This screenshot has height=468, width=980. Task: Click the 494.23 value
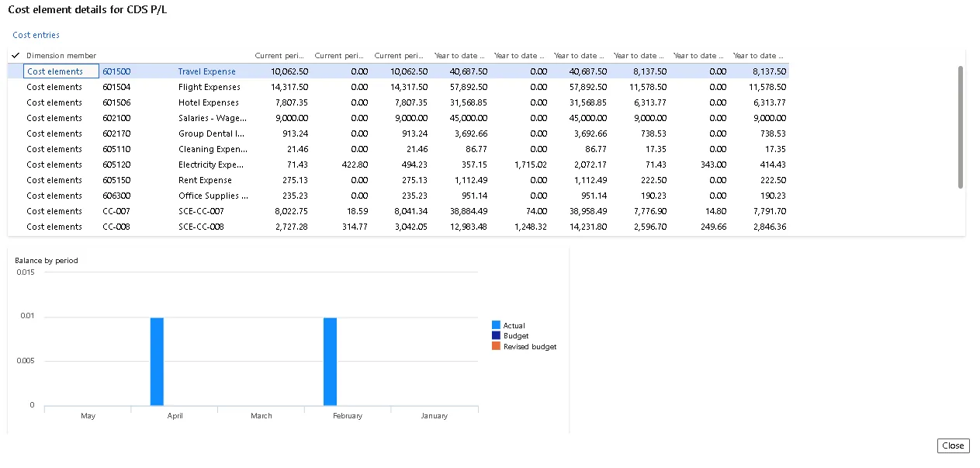tap(414, 165)
